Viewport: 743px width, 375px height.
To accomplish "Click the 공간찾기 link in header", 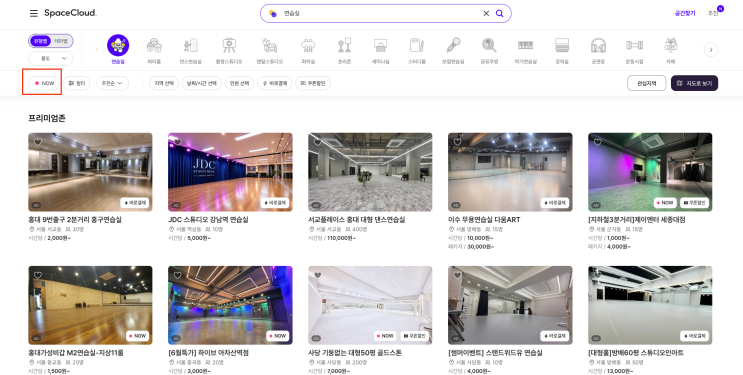I will [x=685, y=13].
